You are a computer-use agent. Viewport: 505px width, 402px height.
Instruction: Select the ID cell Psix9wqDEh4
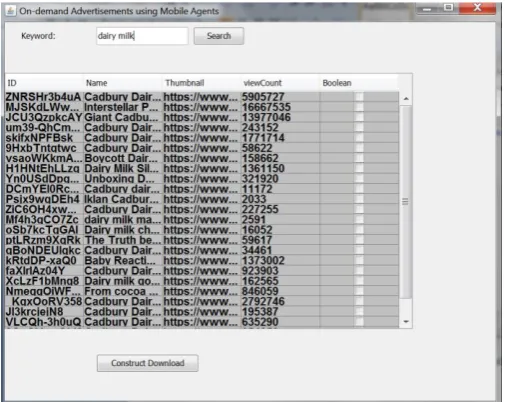click(x=44, y=199)
